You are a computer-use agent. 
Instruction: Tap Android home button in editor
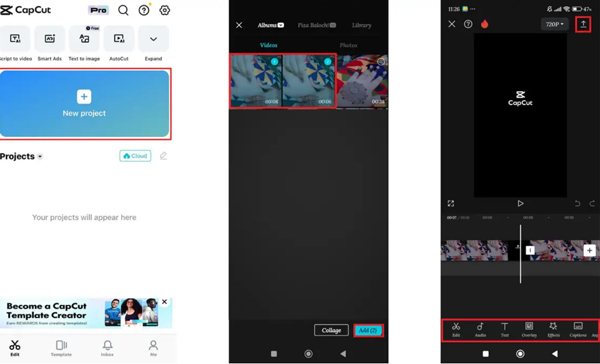[520, 354]
